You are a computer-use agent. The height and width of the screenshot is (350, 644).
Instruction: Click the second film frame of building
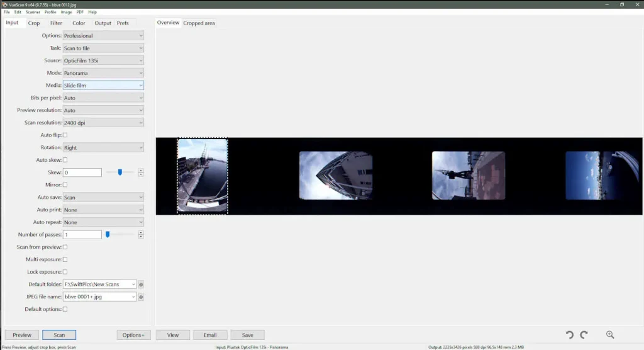[x=336, y=176]
